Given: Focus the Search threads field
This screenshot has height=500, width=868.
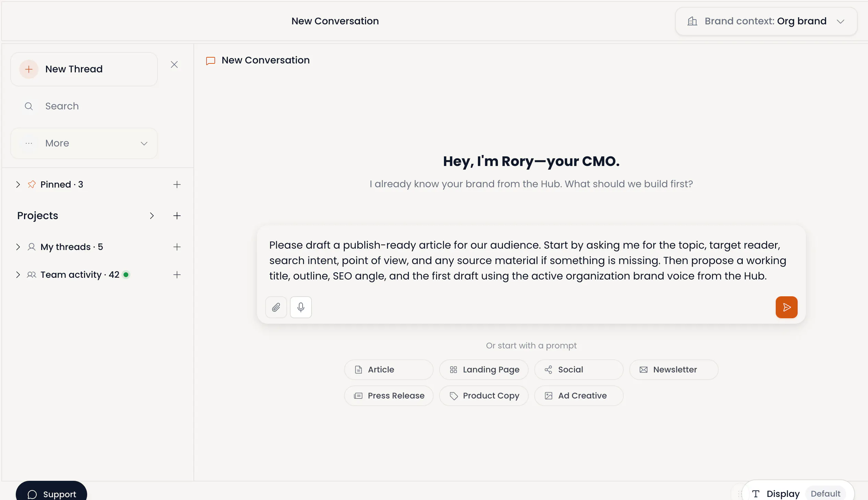Looking at the screenshot, I should [x=84, y=106].
